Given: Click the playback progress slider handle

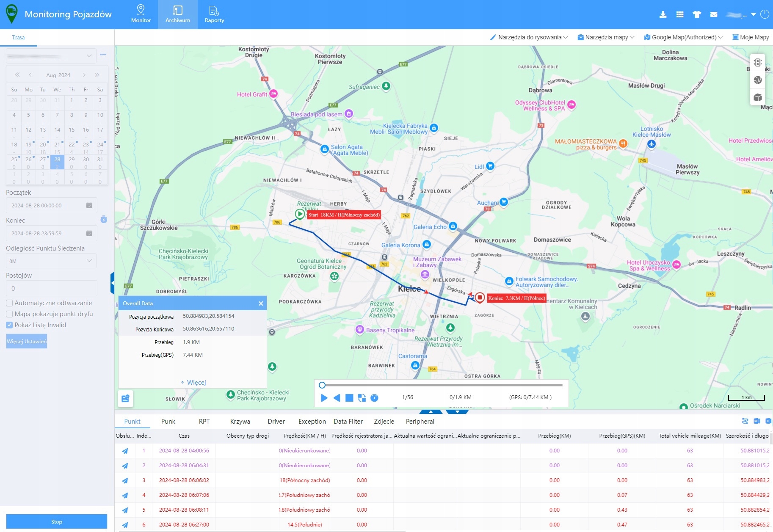Looking at the screenshot, I should 323,385.
